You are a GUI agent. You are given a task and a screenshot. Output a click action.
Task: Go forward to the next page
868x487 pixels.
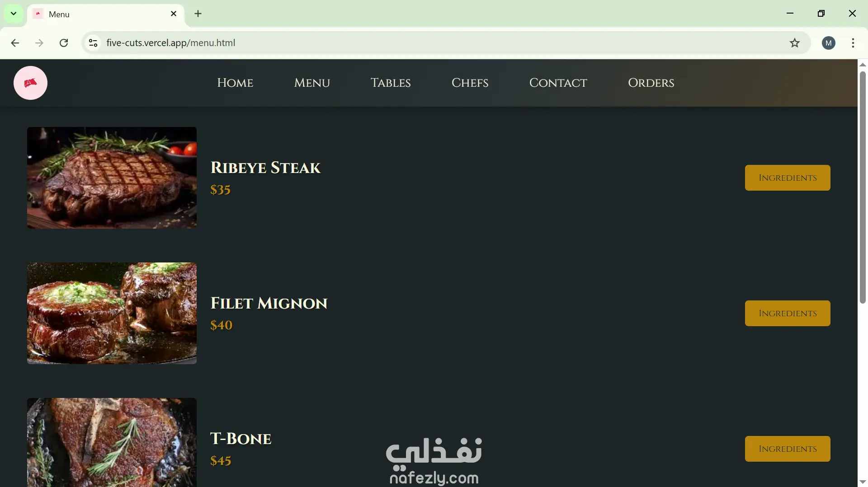39,43
